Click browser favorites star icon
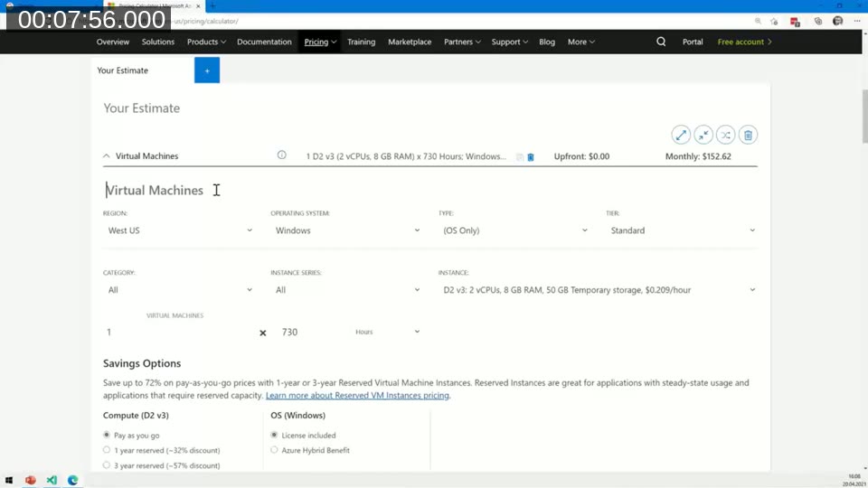The width and height of the screenshot is (868, 488). point(774,21)
